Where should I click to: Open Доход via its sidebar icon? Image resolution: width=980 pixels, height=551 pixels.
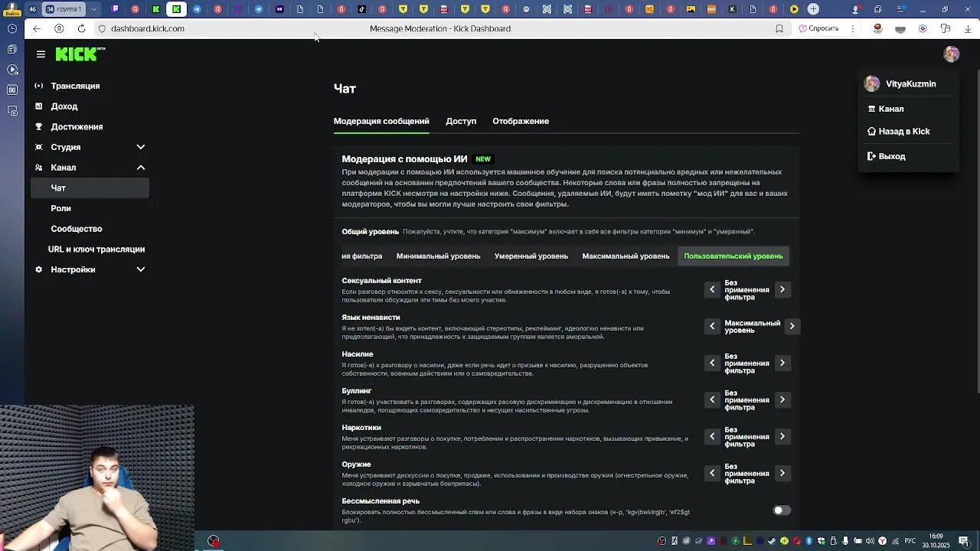pos(39,106)
